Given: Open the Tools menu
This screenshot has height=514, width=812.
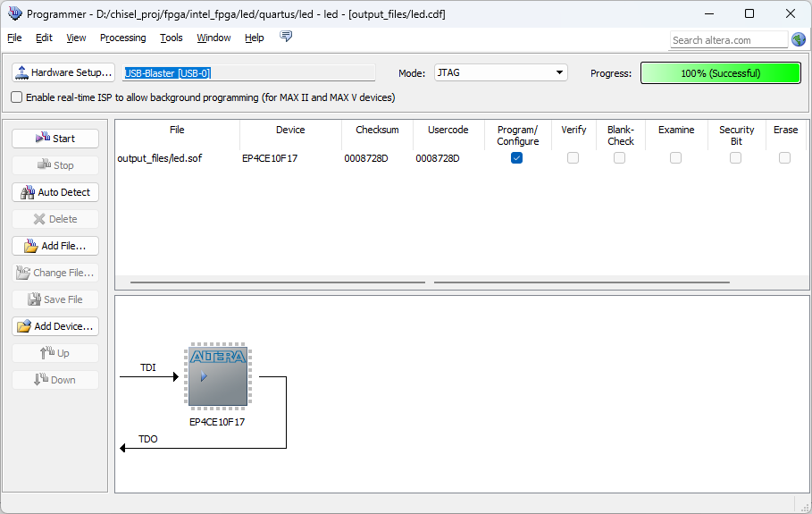Looking at the screenshot, I should 172,38.
